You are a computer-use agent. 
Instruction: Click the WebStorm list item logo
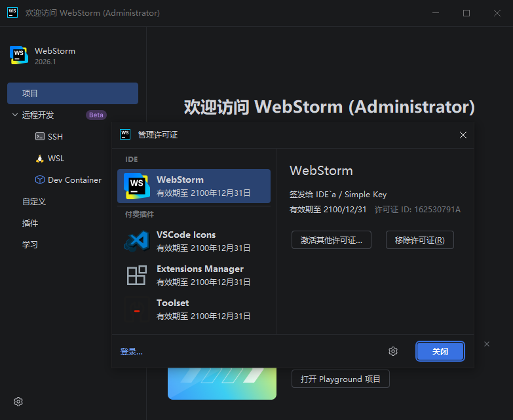click(137, 186)
